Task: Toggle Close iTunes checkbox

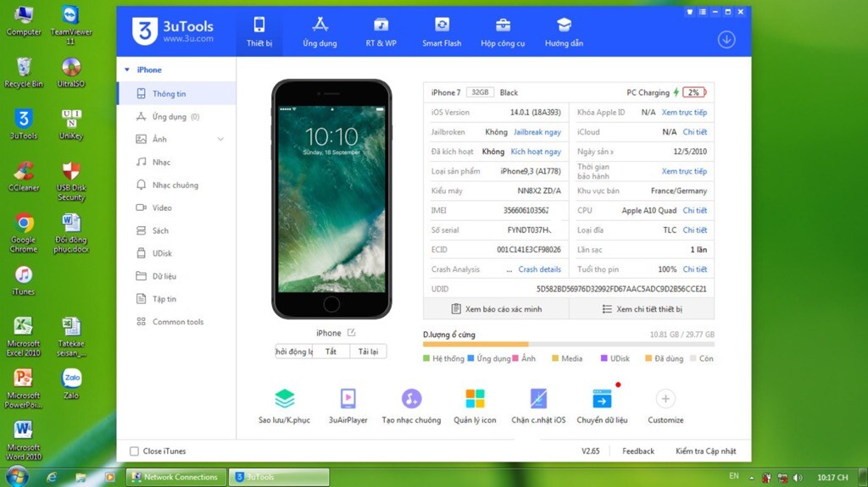Action: pos(134,451)
